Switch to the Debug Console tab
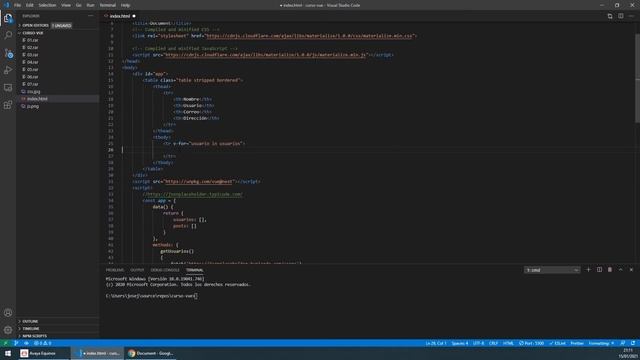 pos(165,270)
